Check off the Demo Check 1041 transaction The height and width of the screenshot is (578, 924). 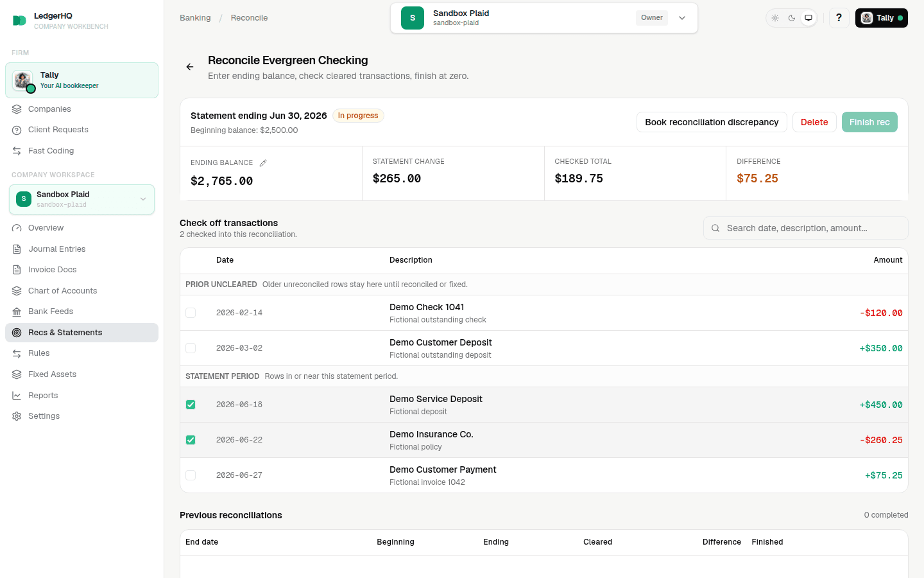[x=191, y=313]
